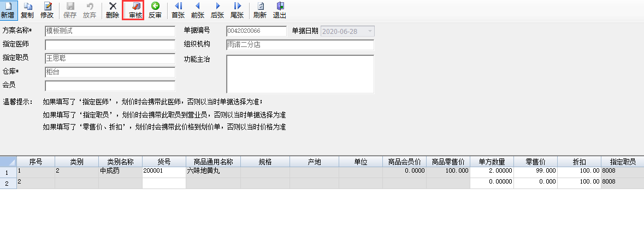Click the 类别名称 cell 中成药
The height and width of the screenshot is (230, 644).
(120, 173)
